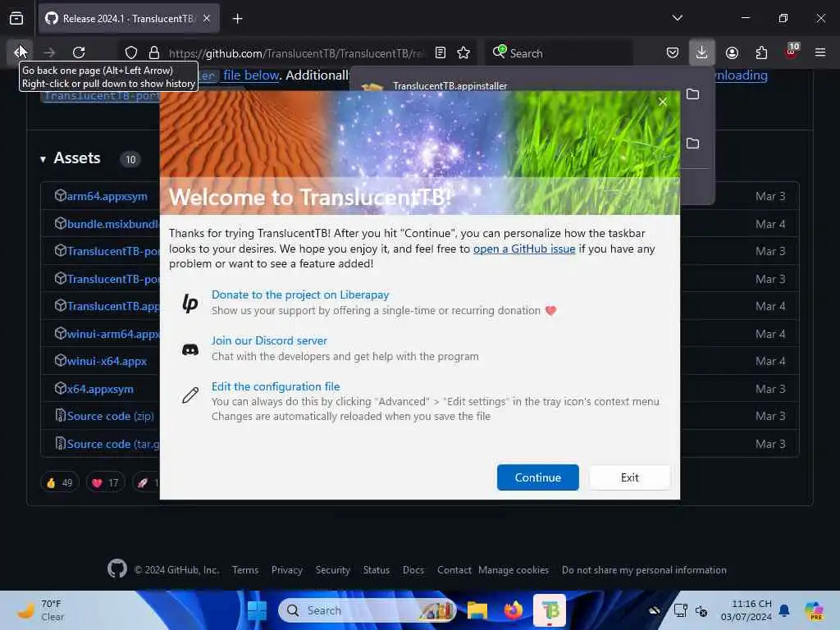Viewport: 840px width, 630px height.
Task: Open the Privacy footer link
Action: pyautogui.click(x=286, y=570)
